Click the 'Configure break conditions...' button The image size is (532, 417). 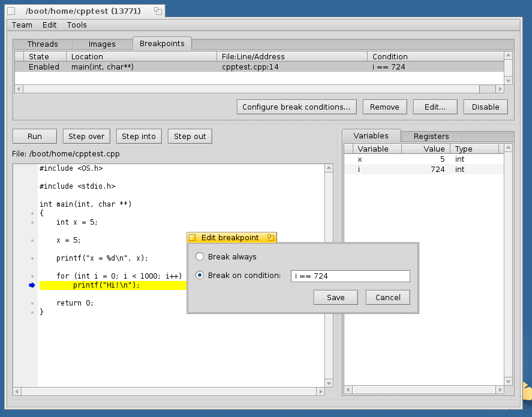pyautogui.click(x=296, y=107)
